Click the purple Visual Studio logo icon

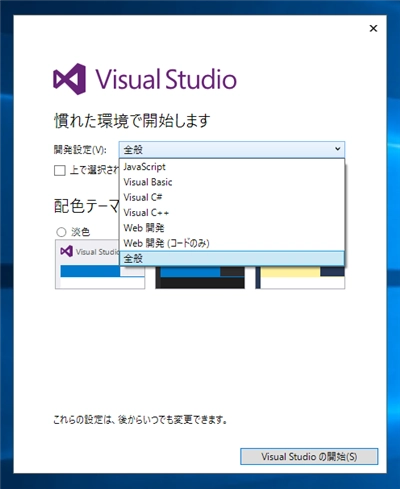(x=70, y=79)
